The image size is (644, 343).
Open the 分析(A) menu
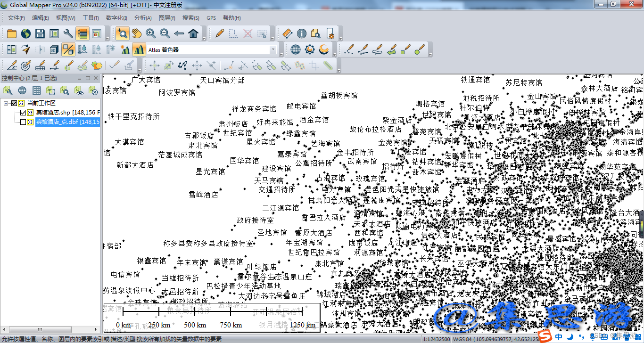pos(143,18)
